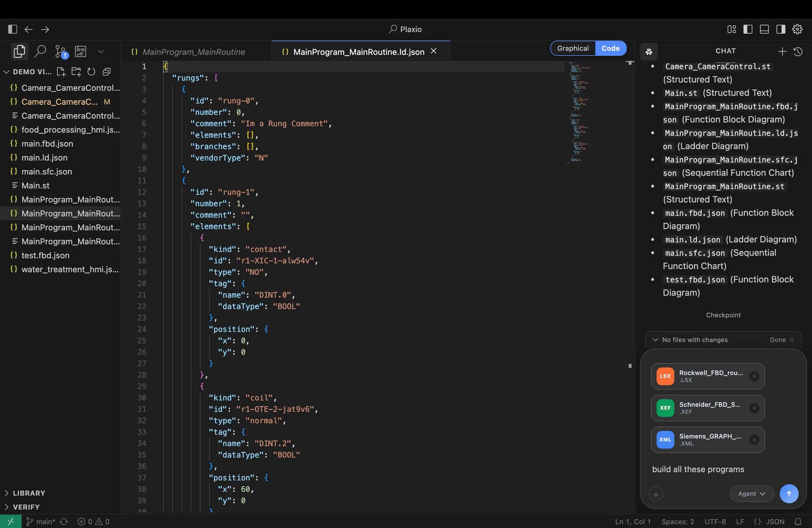Click Ln 1, Col 1 status item

(633, 522)
